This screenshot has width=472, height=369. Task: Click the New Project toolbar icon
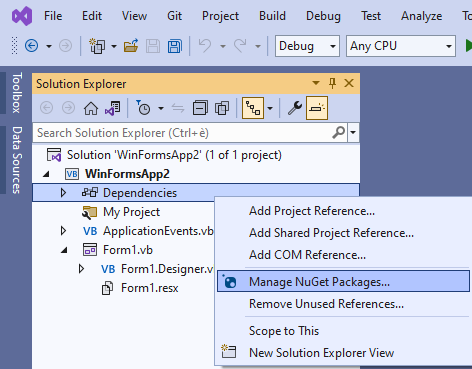(x=97, y=46)
